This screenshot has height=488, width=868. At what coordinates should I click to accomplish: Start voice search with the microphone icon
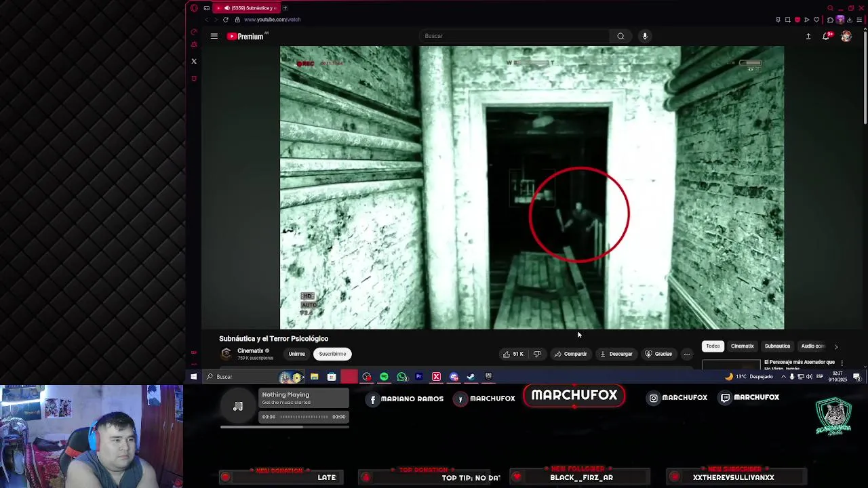645,36
